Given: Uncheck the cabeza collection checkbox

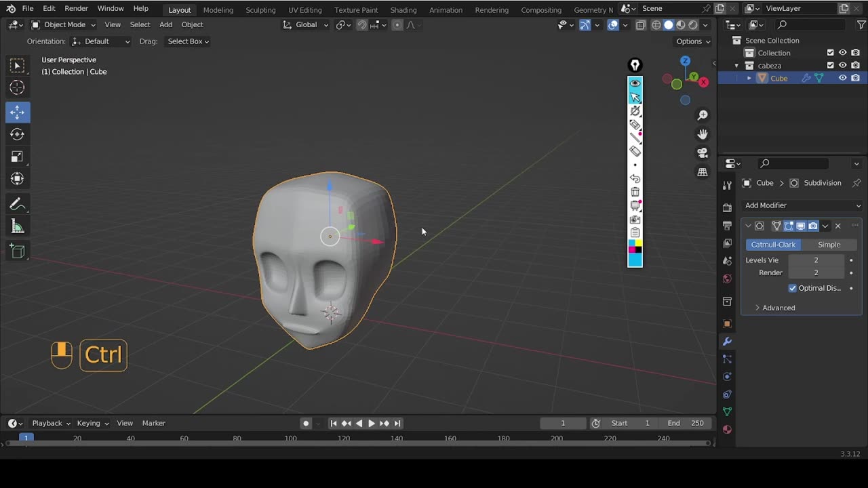Looking at the screenshot, I should point(830,65).
